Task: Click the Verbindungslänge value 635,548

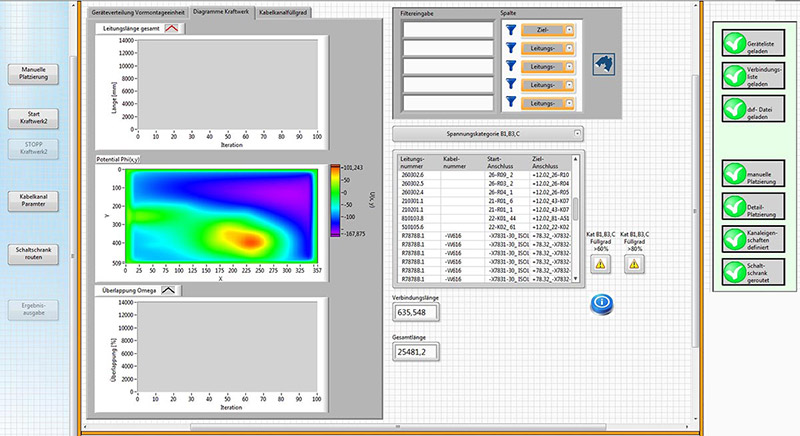Action: pyautogui.click(x=415, y=312)
